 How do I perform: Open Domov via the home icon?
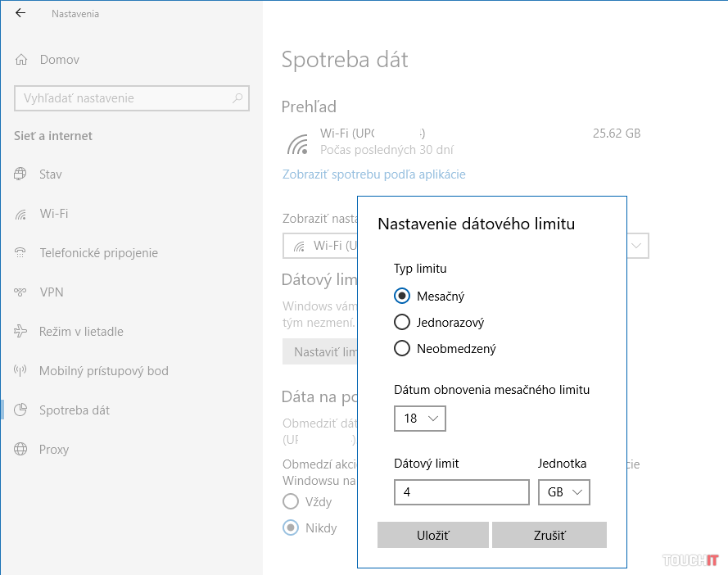pos(21,60)
